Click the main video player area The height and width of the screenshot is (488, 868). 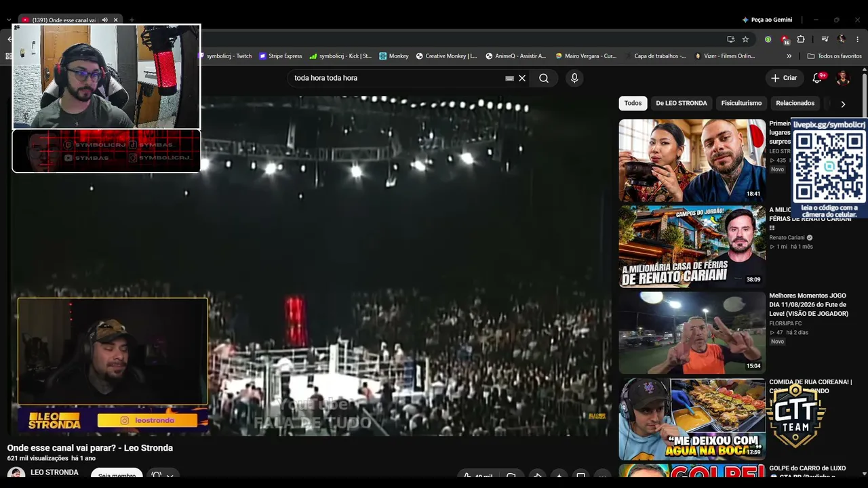(x=309, y=266)
